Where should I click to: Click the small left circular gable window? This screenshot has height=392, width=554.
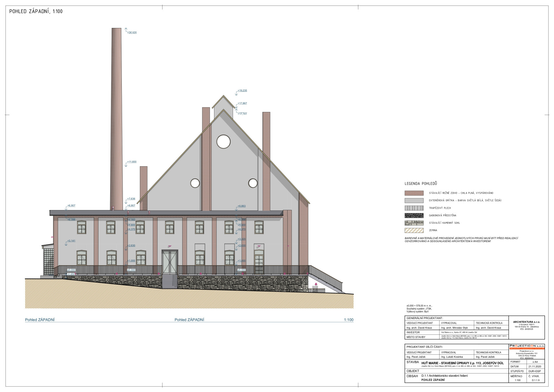[195, 183]
